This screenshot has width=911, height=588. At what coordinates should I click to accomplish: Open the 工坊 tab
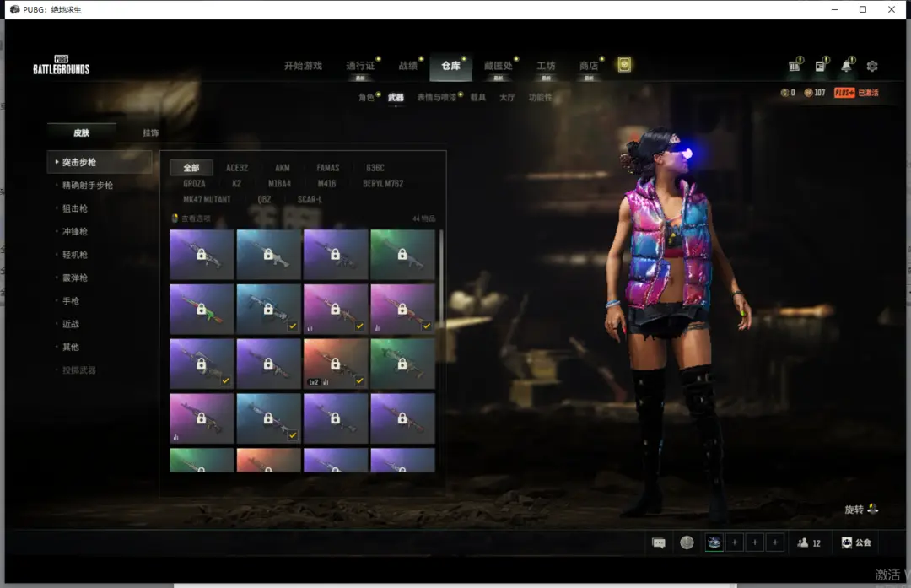click(546, 66)
